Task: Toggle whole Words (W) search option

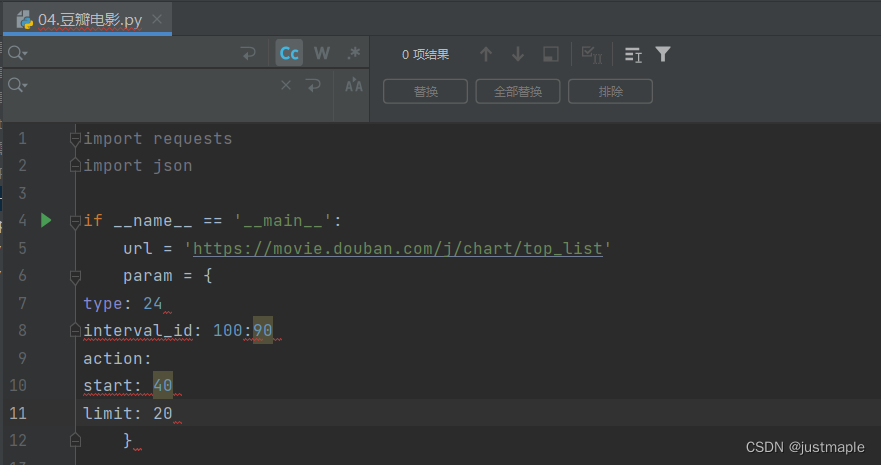Action: [x=321, y=53]
